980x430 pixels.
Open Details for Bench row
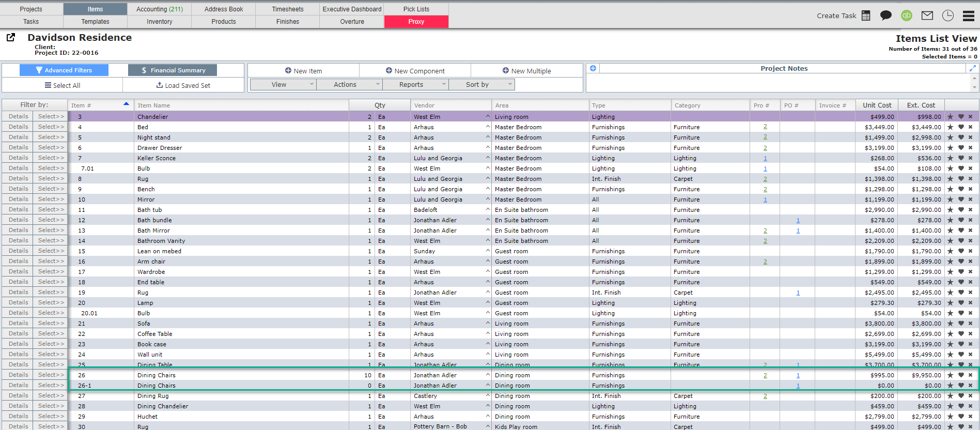point(18,189)
